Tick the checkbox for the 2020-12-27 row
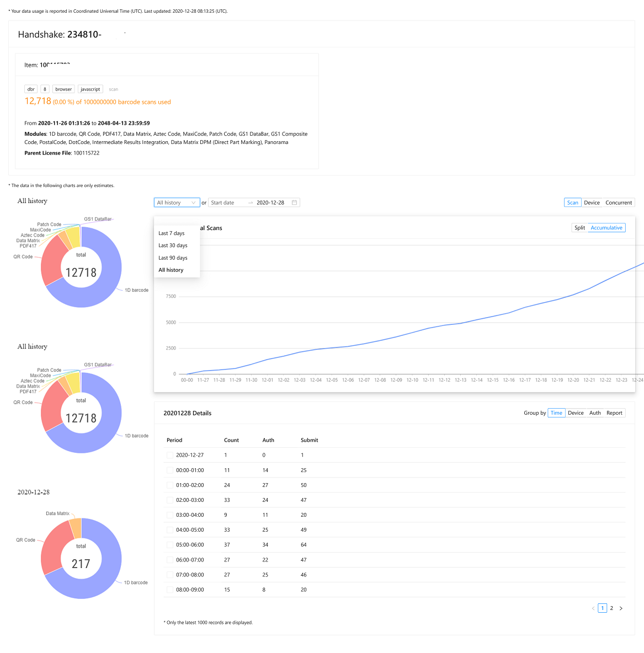The width and height of the screenshot is (644, 653). 170,455
